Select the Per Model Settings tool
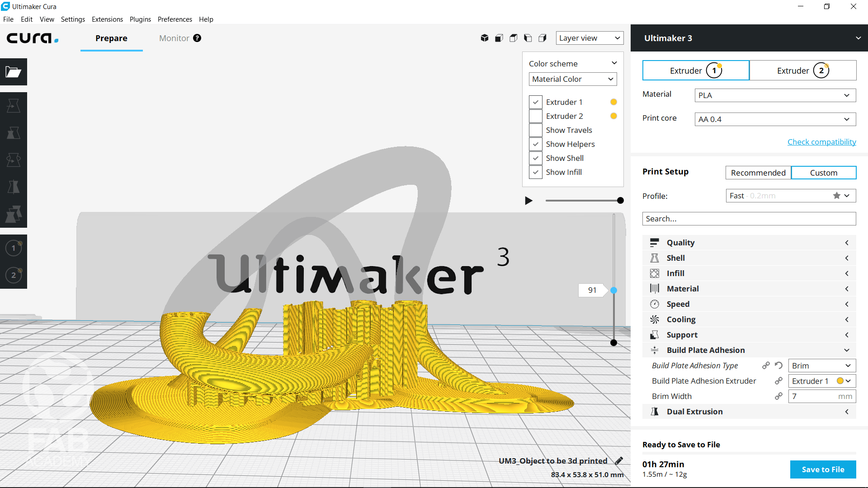The width and height of the screenshot is (868, 488). pyautogui.click(x=14, y=214)
